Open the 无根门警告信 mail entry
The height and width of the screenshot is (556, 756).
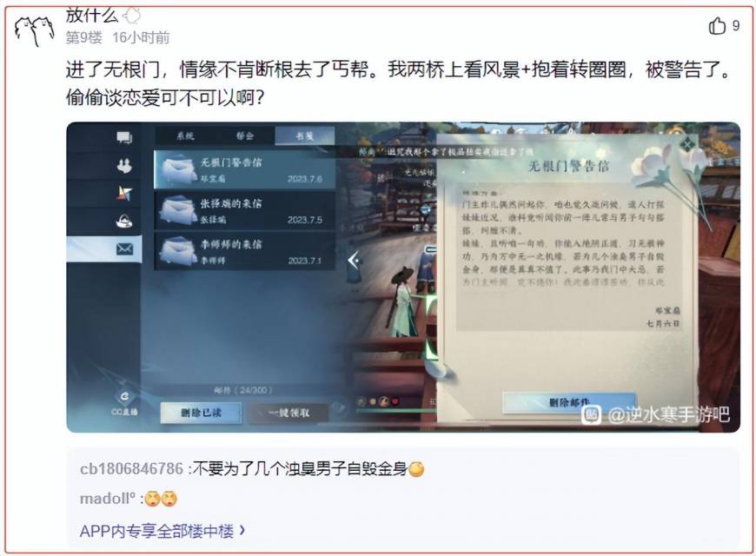tap(244, 169)
